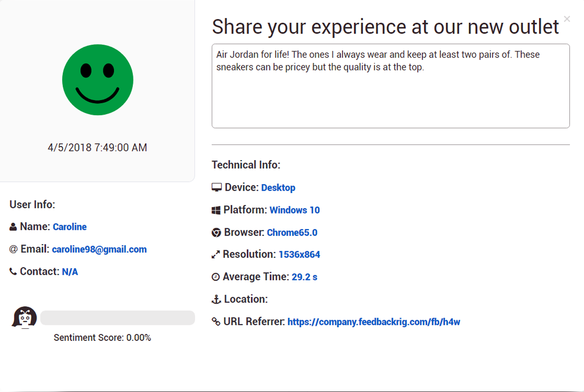Click the User Info: heading

pos(32,204)
